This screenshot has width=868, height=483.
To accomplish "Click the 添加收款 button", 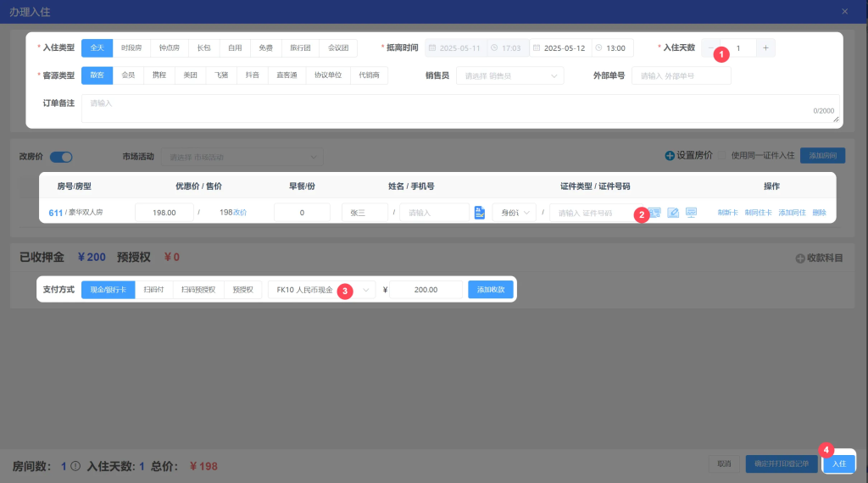I will [x=491, y=290].
